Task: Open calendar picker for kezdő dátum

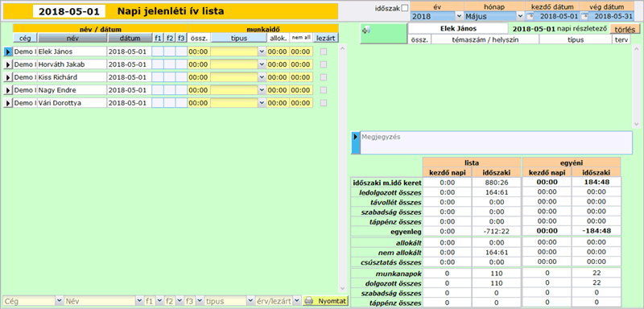Action: (530, 16)
